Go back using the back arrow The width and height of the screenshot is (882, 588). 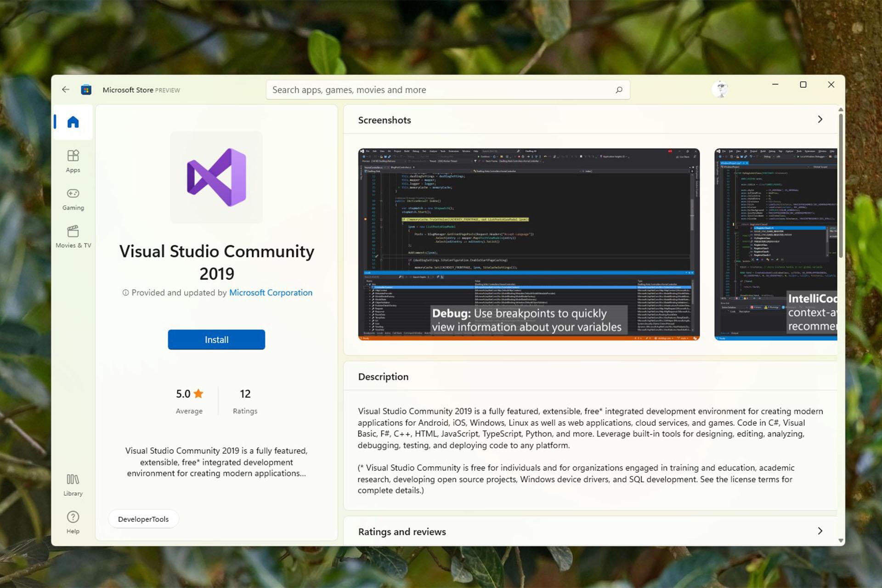pos(66,90)
